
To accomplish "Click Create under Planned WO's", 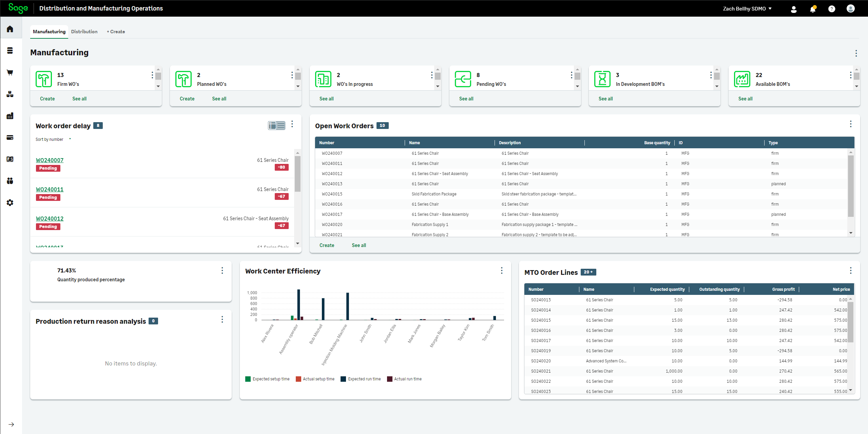I will (187, 98).
